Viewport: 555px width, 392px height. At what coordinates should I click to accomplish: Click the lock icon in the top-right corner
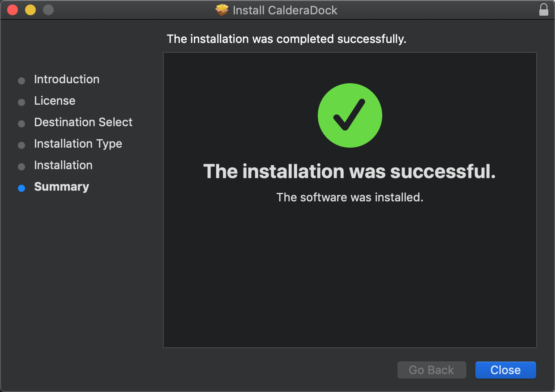click(x=544, y=9)
